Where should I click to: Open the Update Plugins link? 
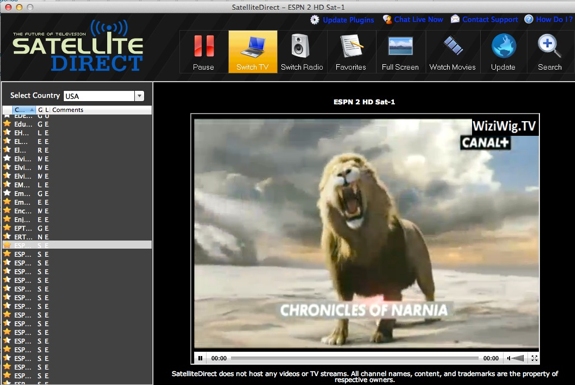[x=348, y=20]
